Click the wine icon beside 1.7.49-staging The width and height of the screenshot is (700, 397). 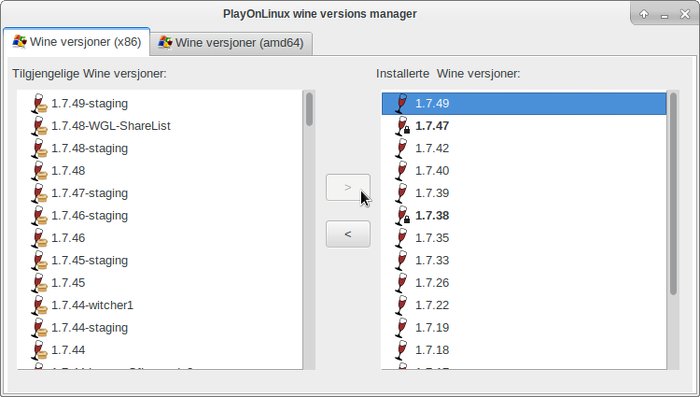tap(39, 104)
